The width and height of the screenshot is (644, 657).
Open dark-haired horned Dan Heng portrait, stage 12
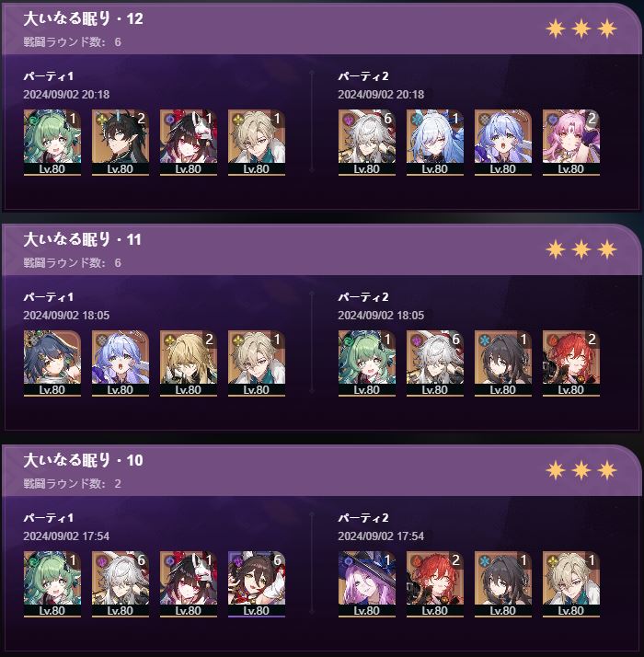click(x=121, y=143)
